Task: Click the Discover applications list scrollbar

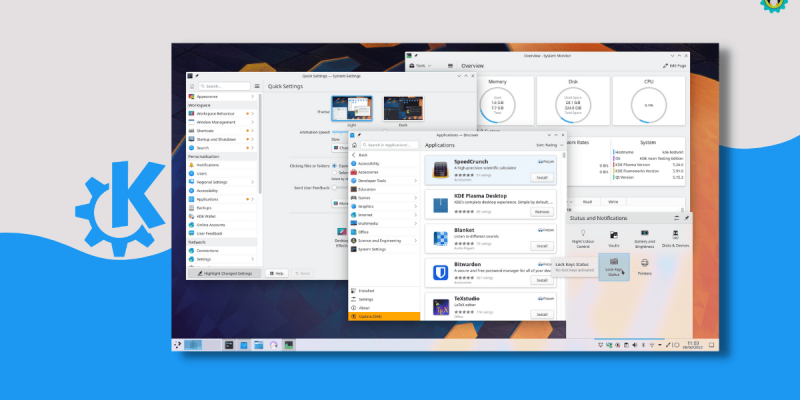Action: tap(563, 155)
